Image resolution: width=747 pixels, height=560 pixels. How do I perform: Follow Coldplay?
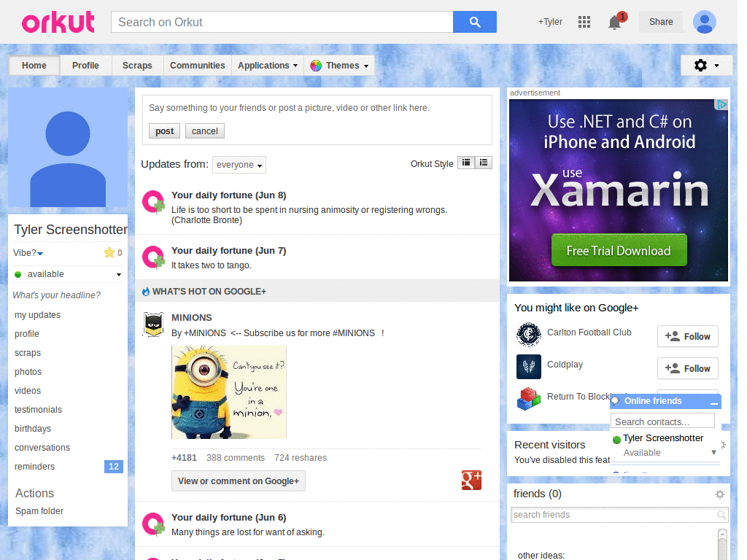coord(687,368)
